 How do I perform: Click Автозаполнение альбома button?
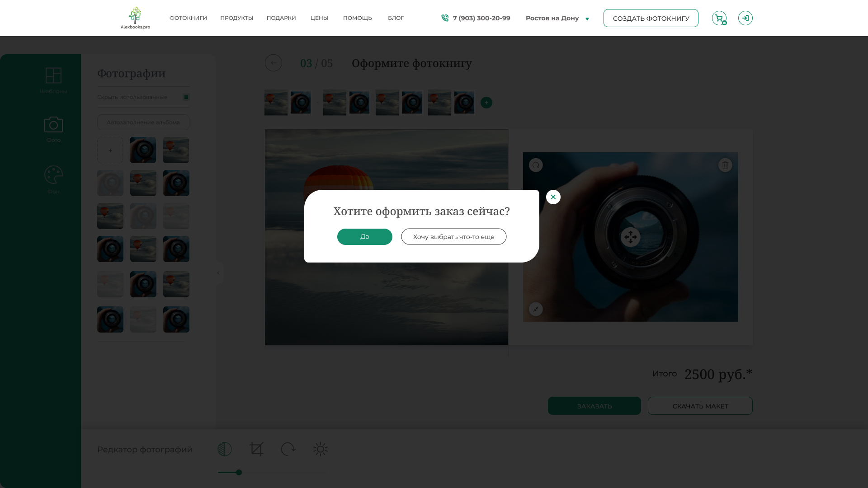point(143,122)
